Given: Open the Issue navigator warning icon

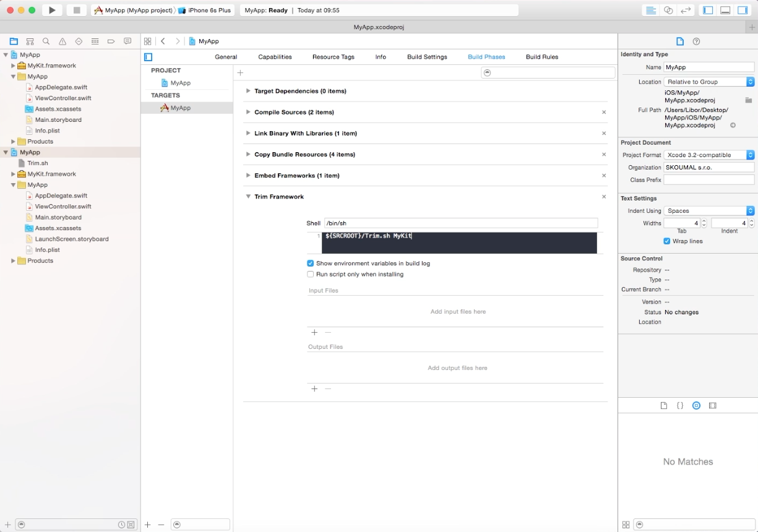Looking at the screenshot, I should click(62, 41).
